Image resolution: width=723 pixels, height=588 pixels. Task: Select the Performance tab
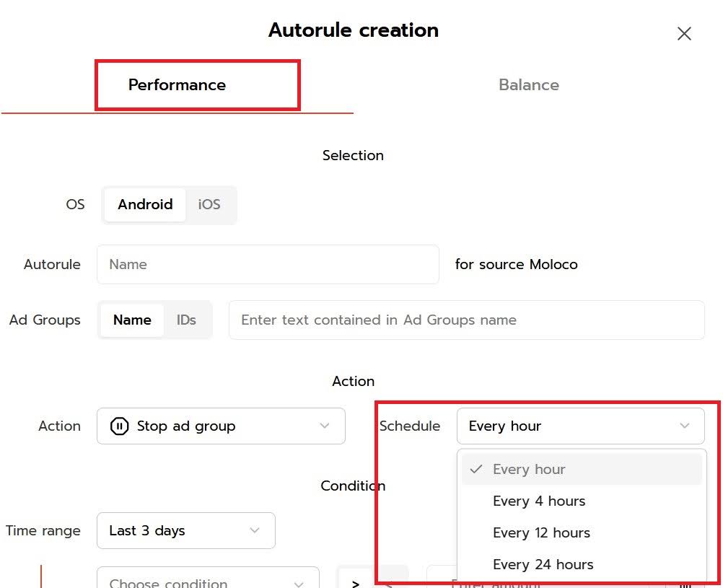click(x=177, y=85)
